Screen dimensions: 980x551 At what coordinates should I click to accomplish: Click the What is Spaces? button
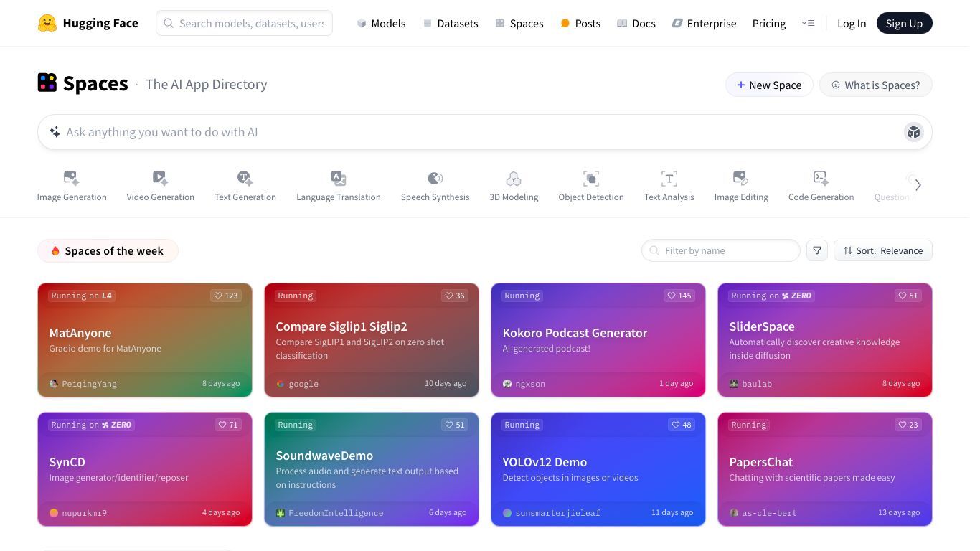(x=875, y=85)
